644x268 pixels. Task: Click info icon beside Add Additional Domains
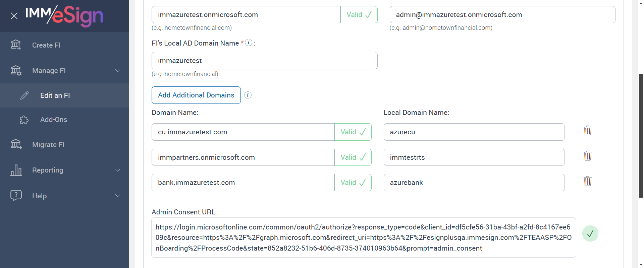(x=248, y=95)
